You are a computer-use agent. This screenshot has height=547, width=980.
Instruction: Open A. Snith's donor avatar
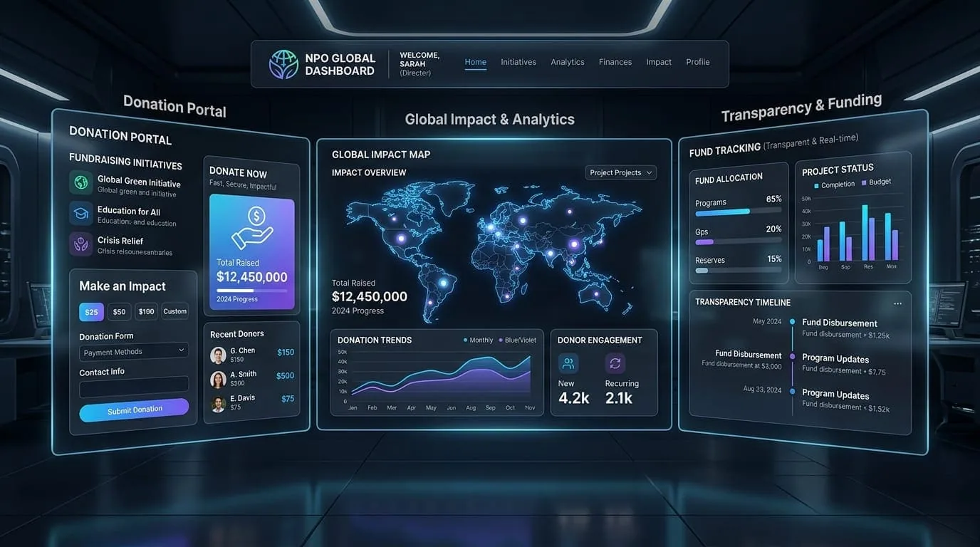click(219, 379)
